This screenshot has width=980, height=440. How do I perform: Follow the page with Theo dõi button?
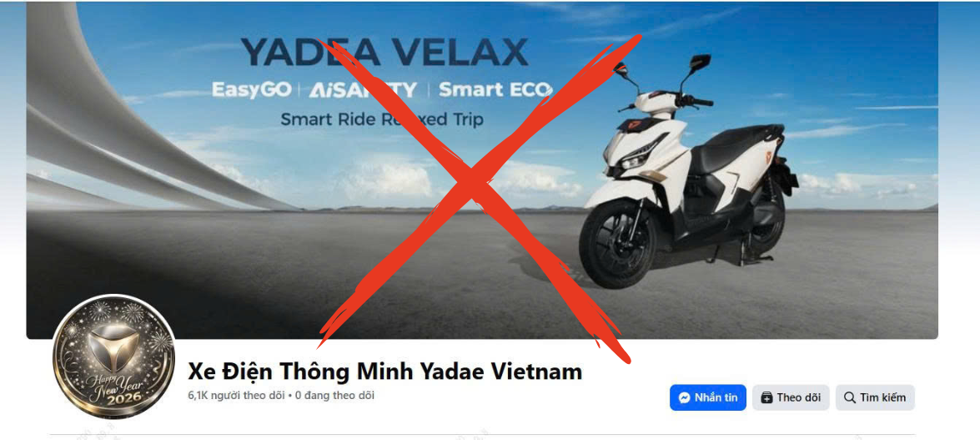[x=791, y=397]
